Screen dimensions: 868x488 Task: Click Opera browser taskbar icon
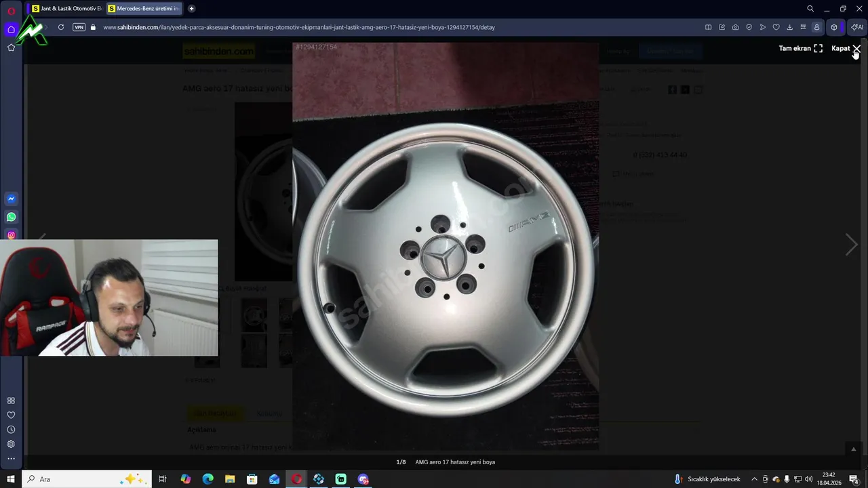[x=296, y=479]
